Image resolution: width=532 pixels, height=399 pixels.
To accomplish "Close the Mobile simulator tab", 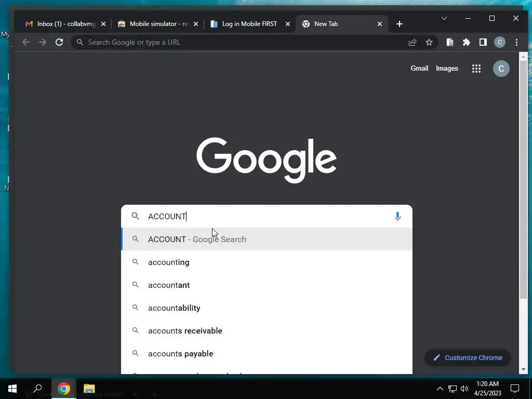I will (196, 24).
